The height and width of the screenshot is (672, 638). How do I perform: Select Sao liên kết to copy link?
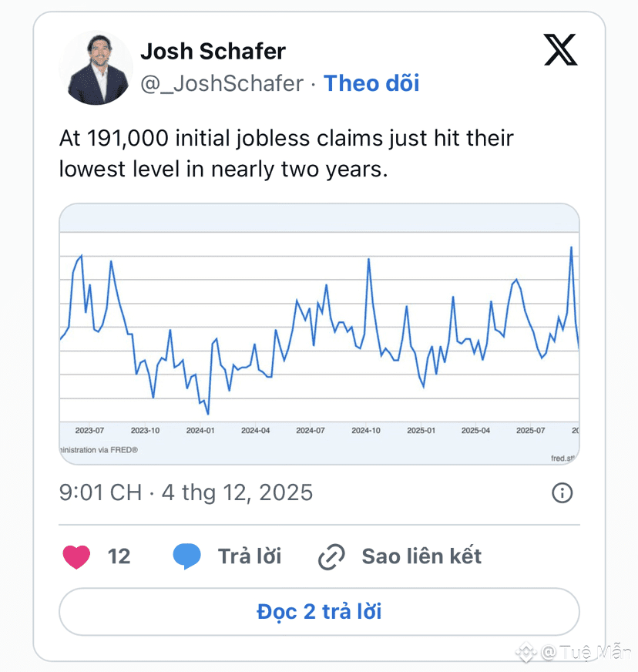[x=421, y=556]
